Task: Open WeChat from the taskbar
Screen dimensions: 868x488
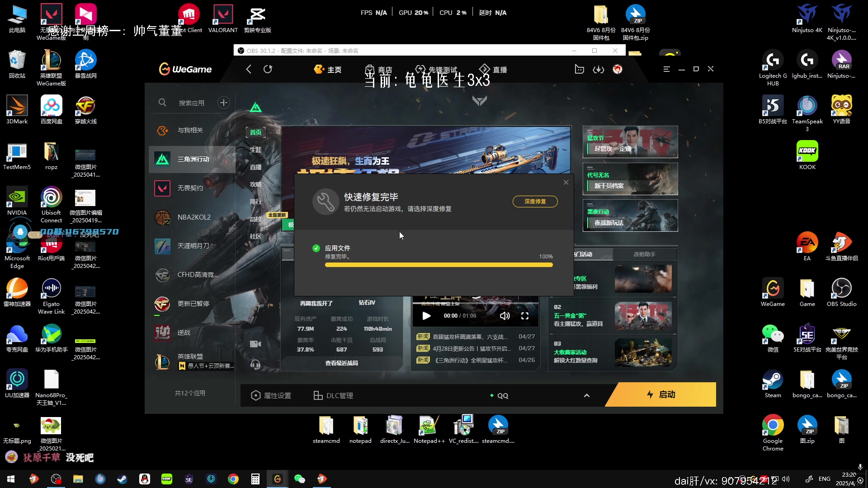Action: coord(299,479)
